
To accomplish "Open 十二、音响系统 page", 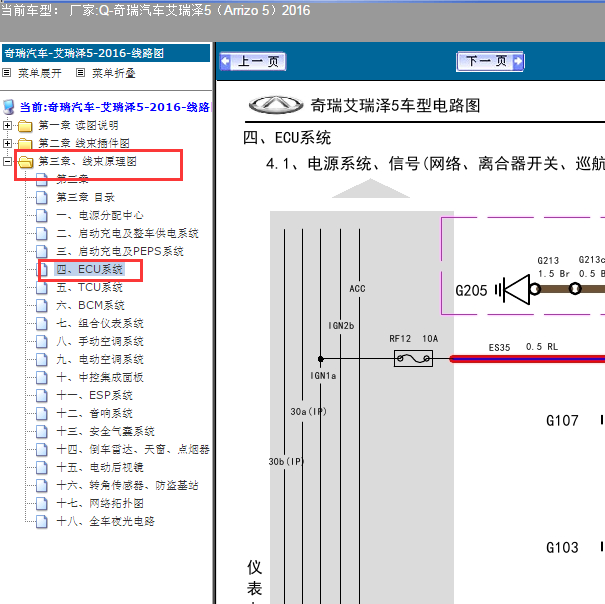I will [95, 413].
